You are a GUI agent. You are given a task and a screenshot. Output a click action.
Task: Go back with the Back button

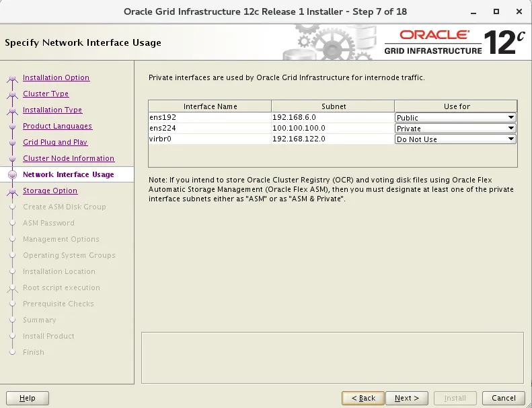click(x=363, y=398)
